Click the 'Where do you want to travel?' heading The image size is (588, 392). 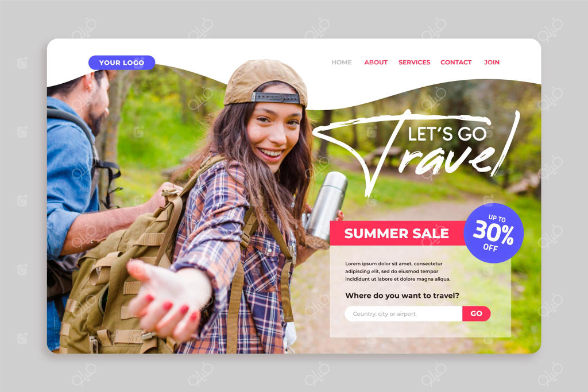point(402,296)
